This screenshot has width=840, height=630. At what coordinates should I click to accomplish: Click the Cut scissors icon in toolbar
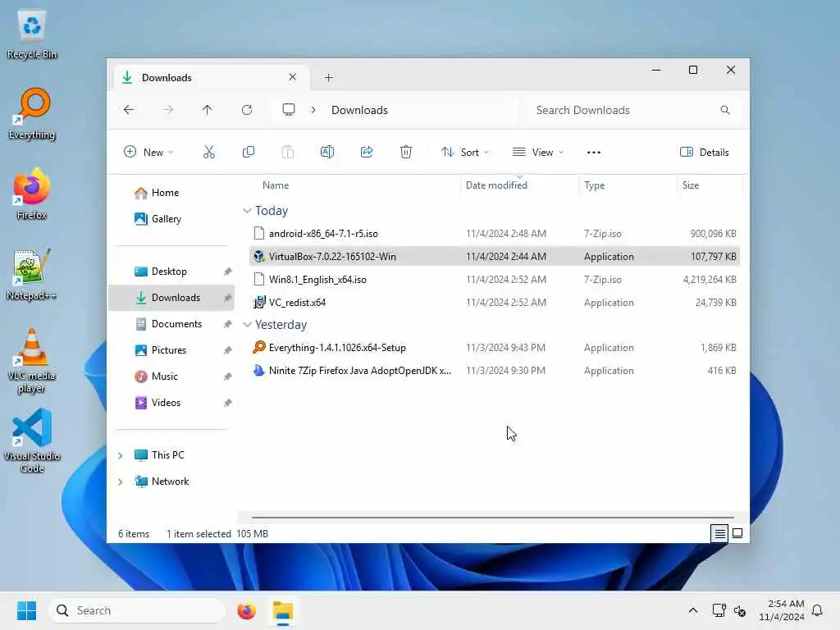pos(209,152)
